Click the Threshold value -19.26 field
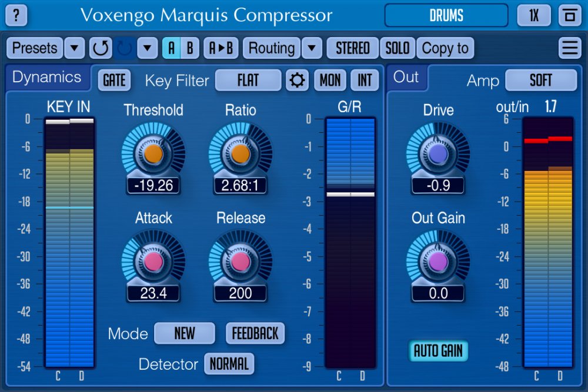 point(153,186)
